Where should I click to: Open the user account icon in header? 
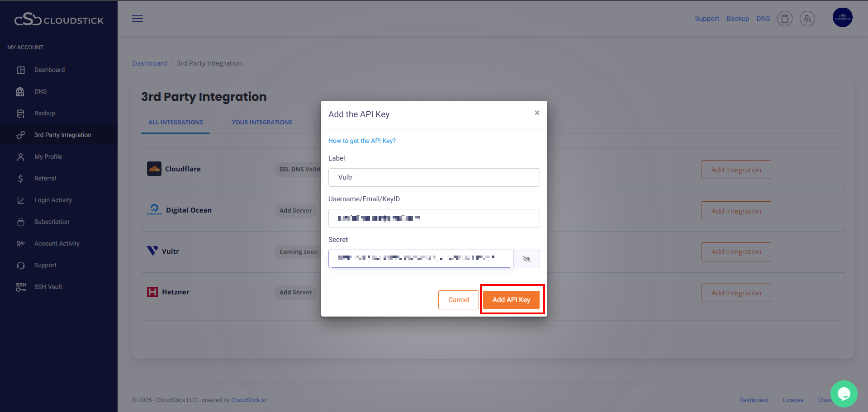807,19
